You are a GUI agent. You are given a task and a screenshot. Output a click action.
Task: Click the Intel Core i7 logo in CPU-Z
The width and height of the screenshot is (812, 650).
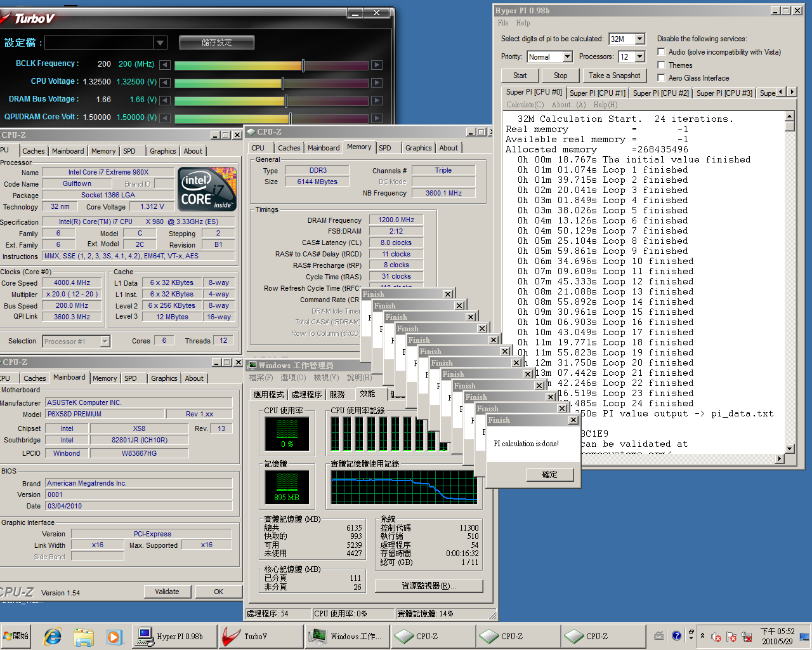pyautogui.click(x=207, y=189)
